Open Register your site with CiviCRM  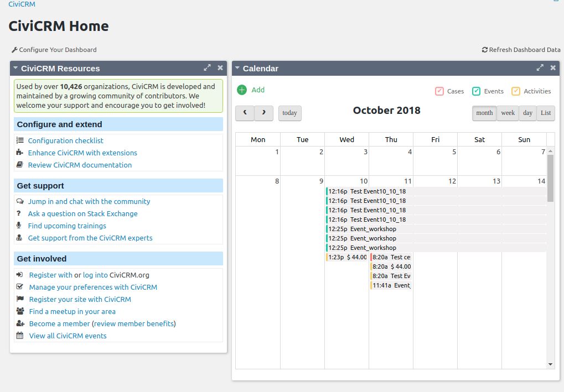[x=80, y=299]
